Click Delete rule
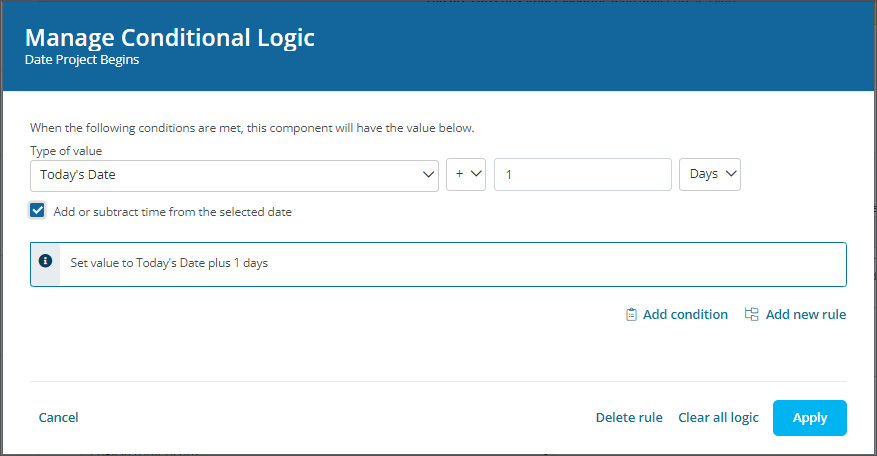The height and width of the screenshot is (456, 877). pyautogui.click(x=629, y=417)
